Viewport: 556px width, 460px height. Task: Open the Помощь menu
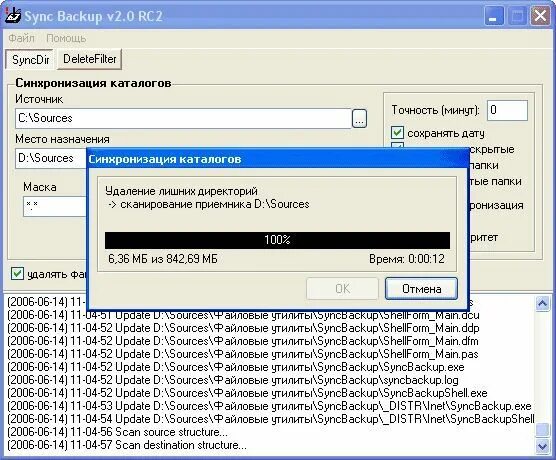pos(66,38)
